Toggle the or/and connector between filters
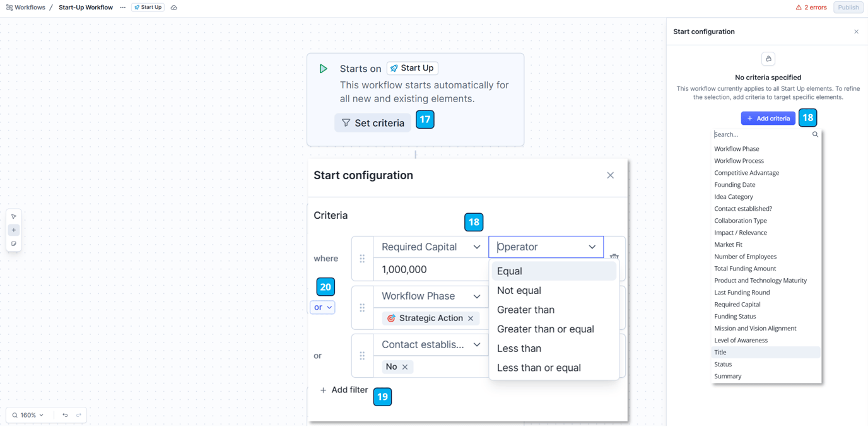868x427 pixels. [322, 307]
